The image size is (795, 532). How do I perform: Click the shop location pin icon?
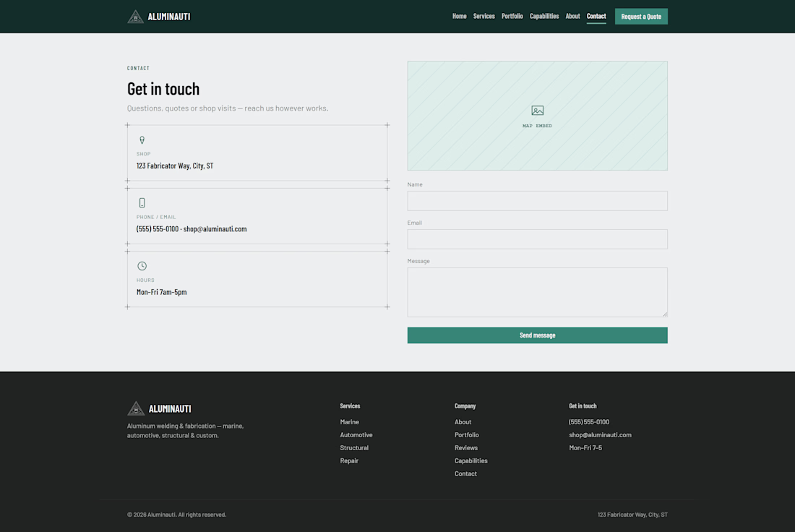[142, 140]
